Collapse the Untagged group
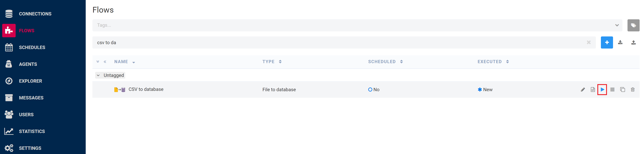Screen dimensions: 644x154 98,75
